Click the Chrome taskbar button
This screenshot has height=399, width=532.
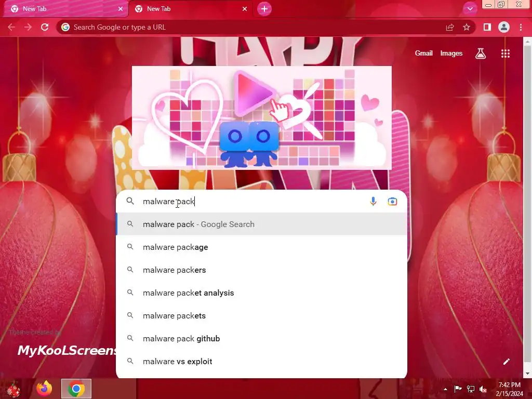76,389
